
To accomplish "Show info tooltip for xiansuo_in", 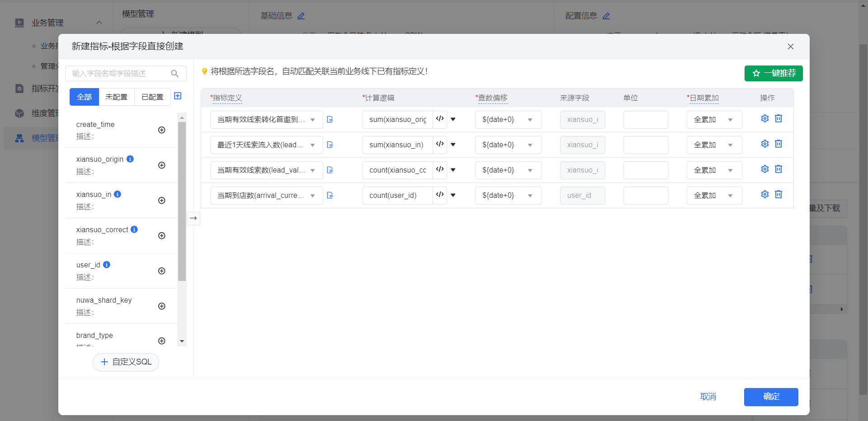I will click(118, 194).
